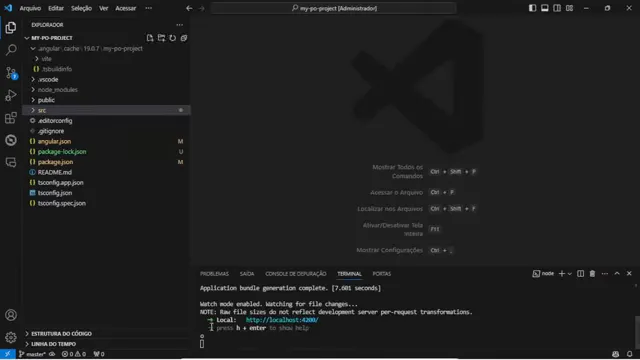Expand the public folder

pos(106,100)
